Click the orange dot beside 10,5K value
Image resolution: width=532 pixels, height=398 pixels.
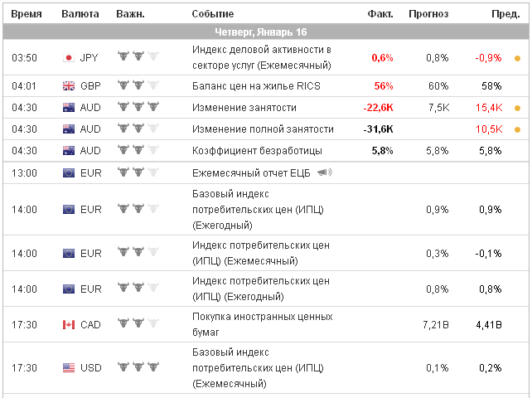pyautogui.click(x=517, y=129)
